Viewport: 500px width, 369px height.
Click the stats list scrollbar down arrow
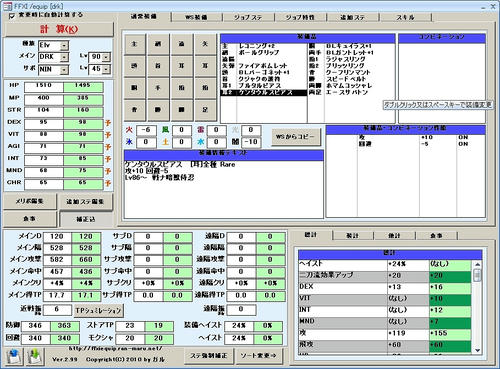[477, 350]
